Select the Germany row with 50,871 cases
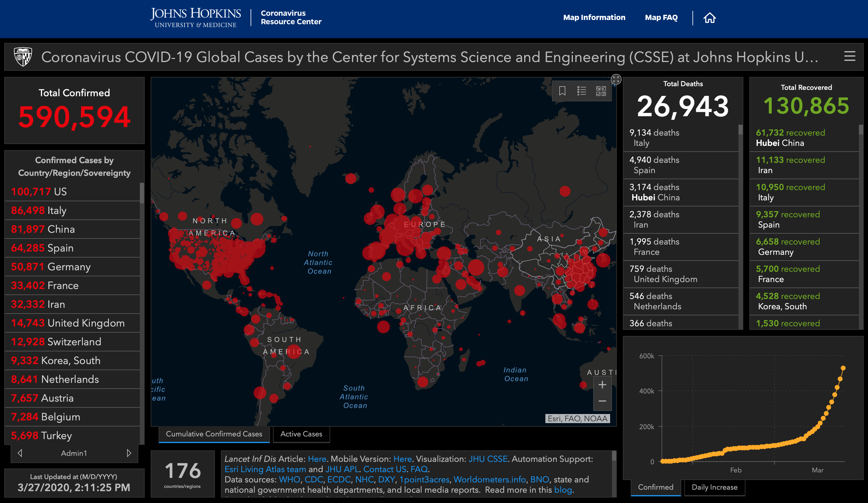Image resolution: width=868 pixels, height=503 pixels. [x=72, y=267]
